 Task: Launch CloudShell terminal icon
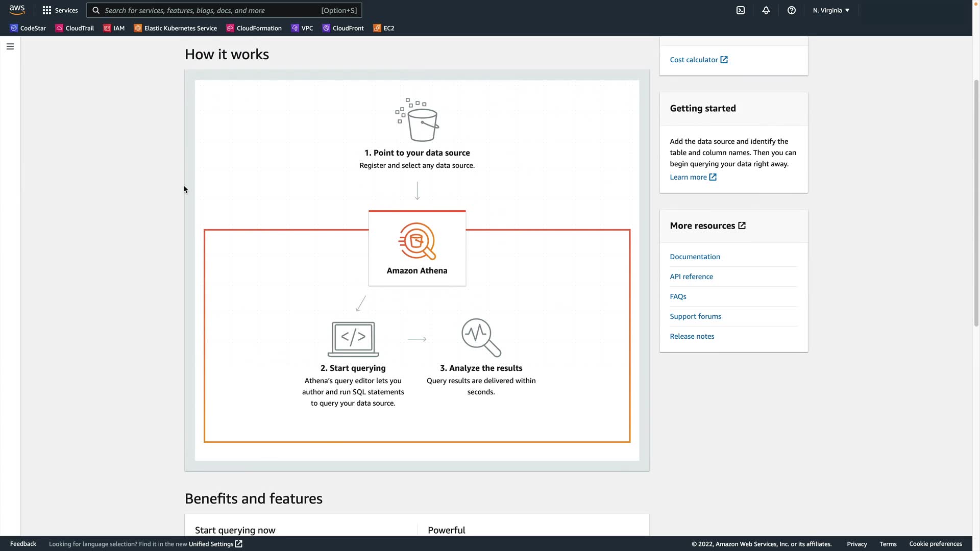coord(741,10)
